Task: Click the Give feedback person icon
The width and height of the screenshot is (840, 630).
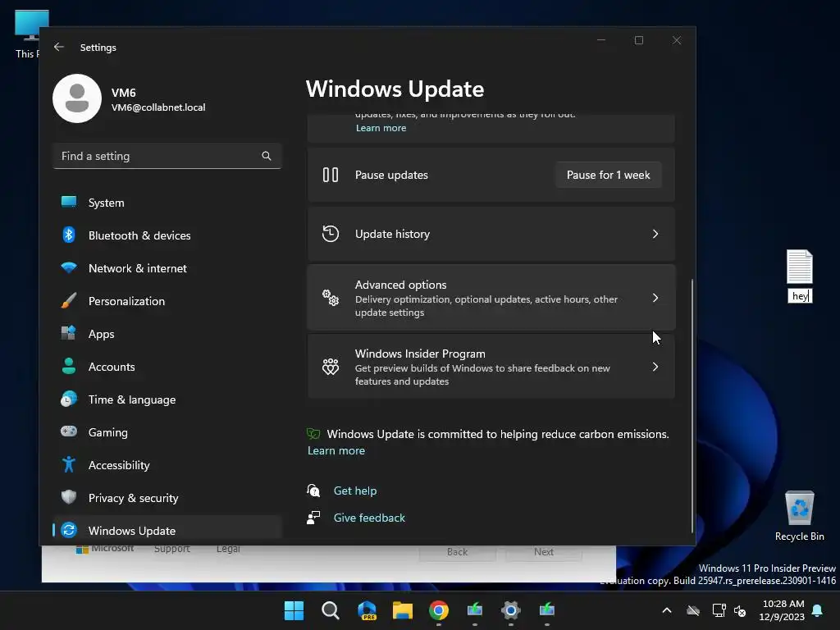Action: click(313, 517)
